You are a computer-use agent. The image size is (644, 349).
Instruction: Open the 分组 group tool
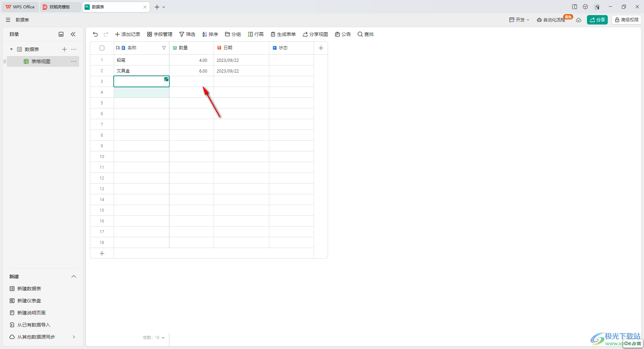[x=233, y=34]
